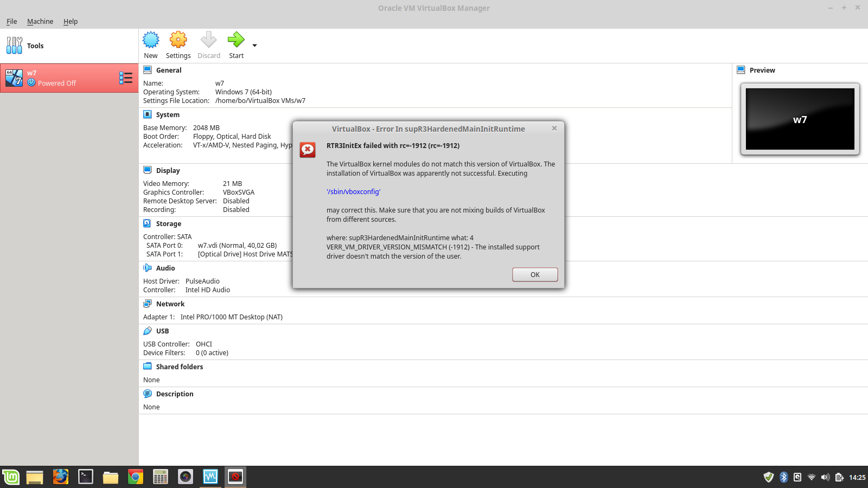The width and height of the screenshot is (868, 488).
Task: Open the Settings gear icon
Action: [178, 40]
